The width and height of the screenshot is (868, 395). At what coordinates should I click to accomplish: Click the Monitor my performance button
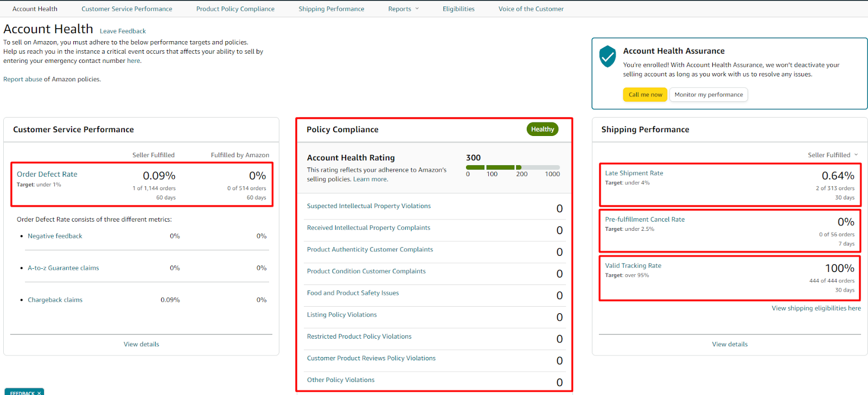coord(709,95)
